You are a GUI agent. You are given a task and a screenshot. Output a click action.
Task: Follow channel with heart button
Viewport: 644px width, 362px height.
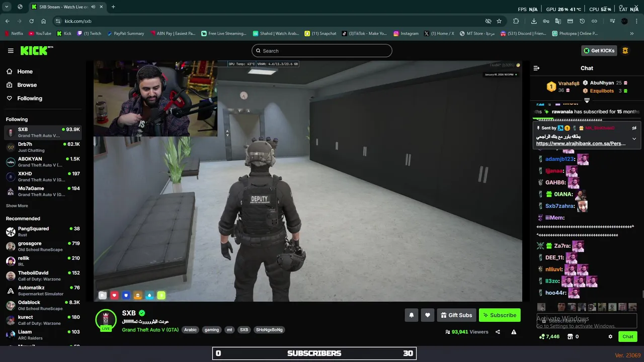pos(428,315)
